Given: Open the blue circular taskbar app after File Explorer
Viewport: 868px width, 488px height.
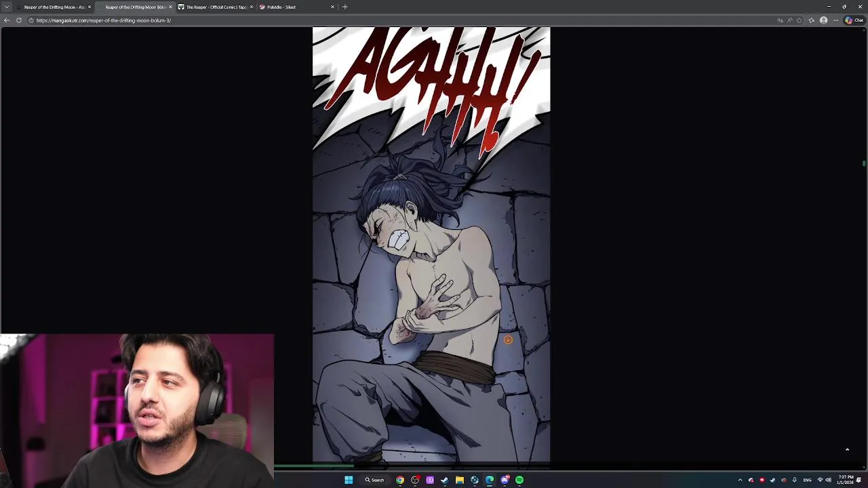Looking at the screenshot, I should 475,480.
